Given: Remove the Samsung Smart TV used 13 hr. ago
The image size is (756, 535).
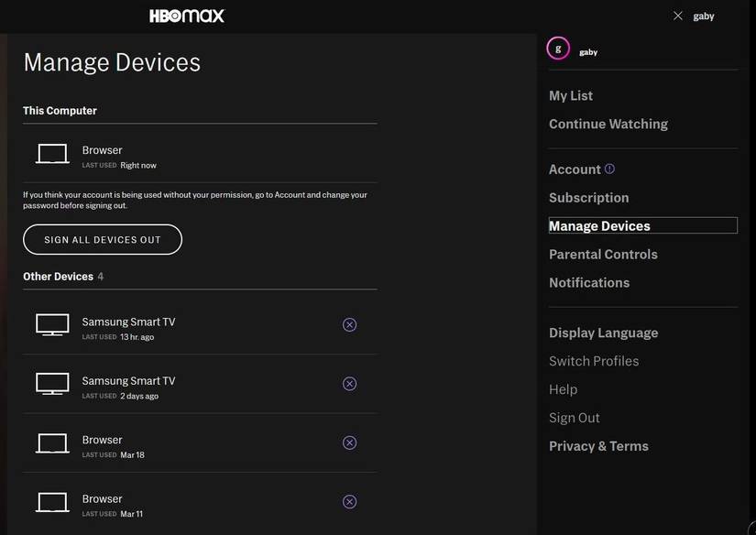Looking at the screenshot, I should 349,324.
